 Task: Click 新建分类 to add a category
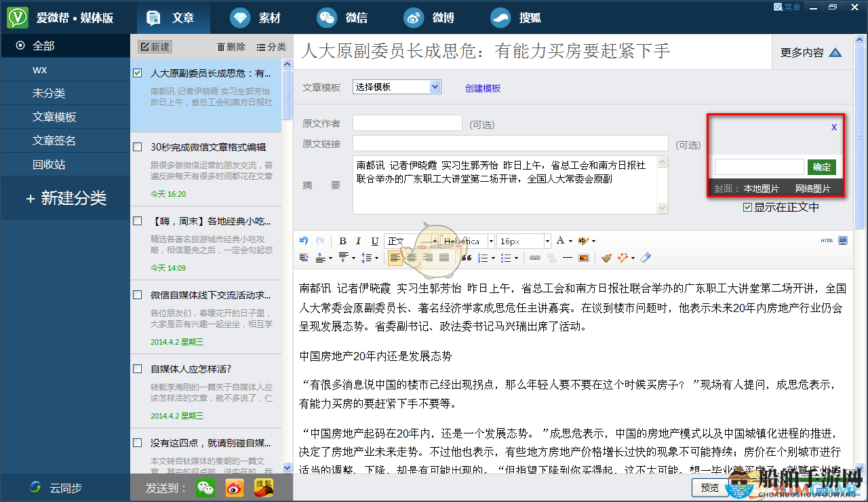pos(66,198)
